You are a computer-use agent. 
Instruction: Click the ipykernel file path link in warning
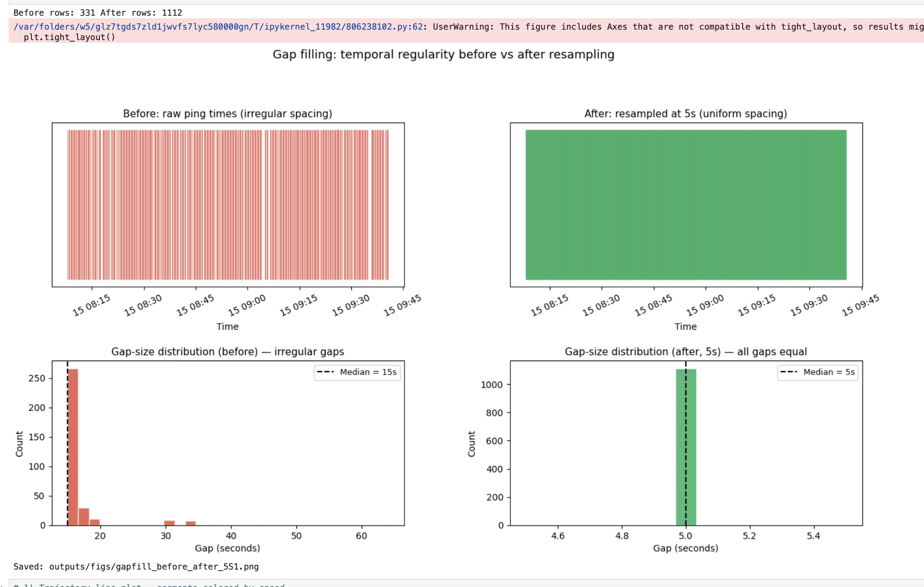pos(218,27)
